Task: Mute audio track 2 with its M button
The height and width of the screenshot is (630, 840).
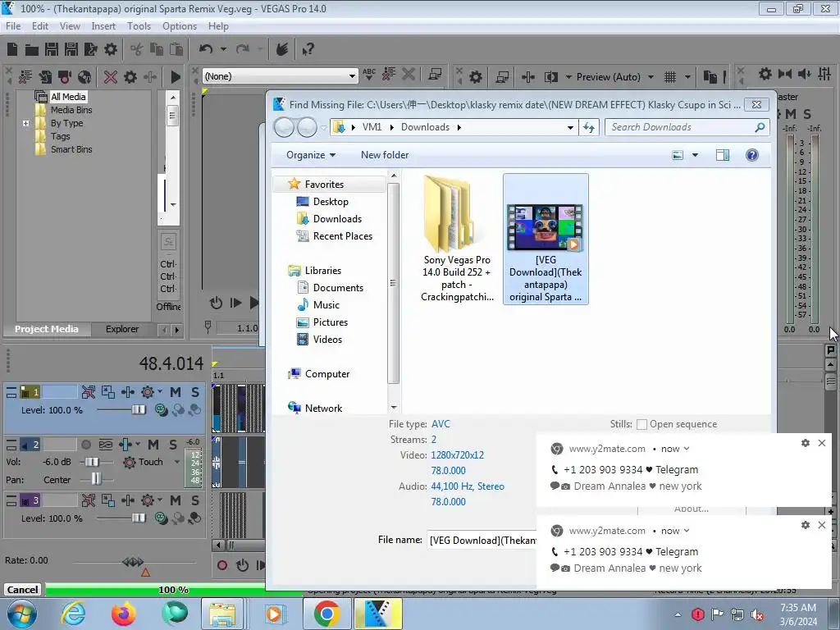Action: tap(153, 445)
